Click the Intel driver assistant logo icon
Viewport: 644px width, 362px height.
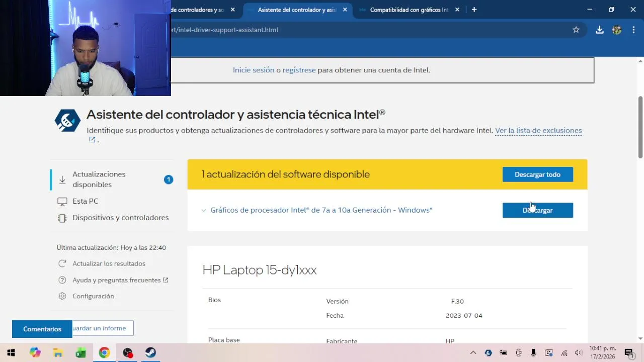67,121
